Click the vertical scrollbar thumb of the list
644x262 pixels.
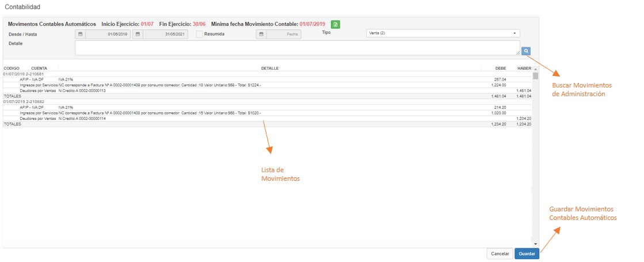point(535,76)
